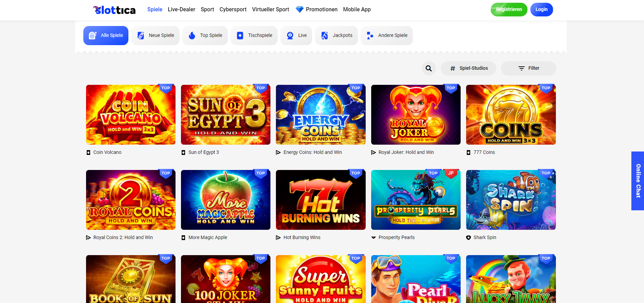Click the diamond icon beside Promotionen

click(299, 10)
